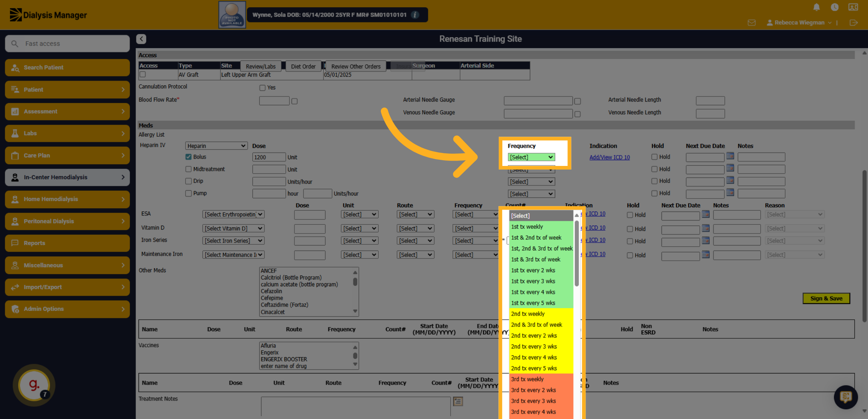The width and height of the screenshot is (868, 419).
Task: Open calendar icon for Bolus next due date
Action: click(730, 156)
